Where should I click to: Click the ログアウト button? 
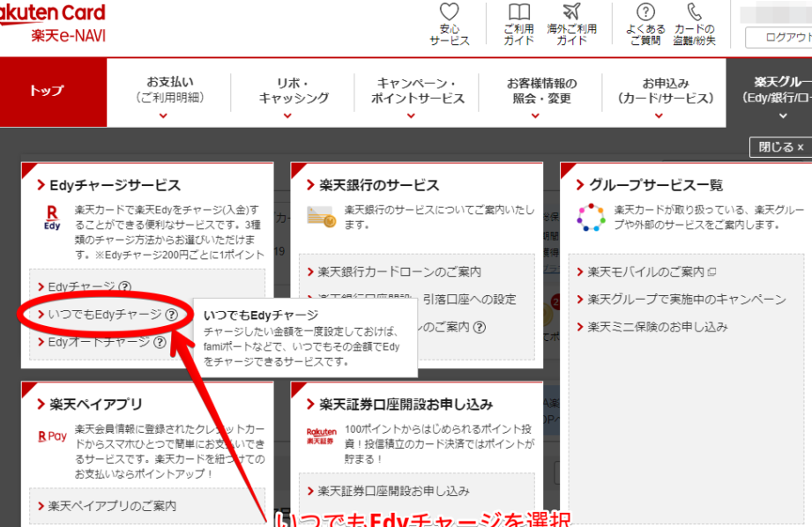(778, 37)
